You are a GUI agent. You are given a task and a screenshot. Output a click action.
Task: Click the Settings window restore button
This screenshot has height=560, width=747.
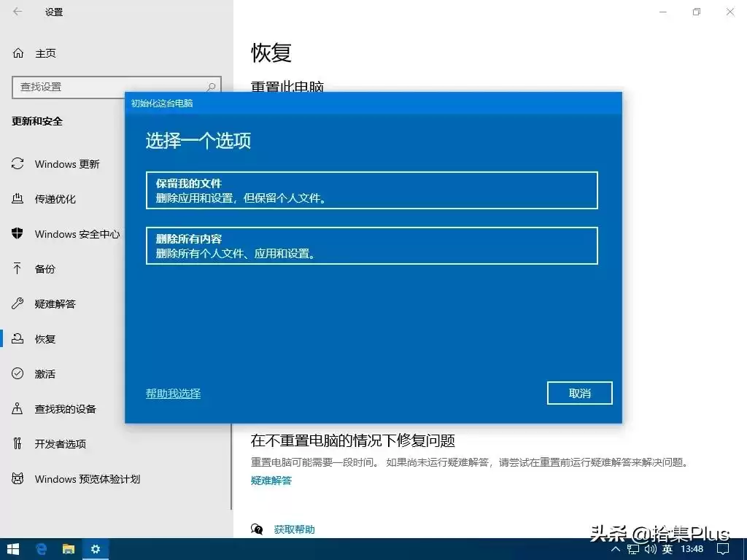pyautogui.click(x=697, y=12)
